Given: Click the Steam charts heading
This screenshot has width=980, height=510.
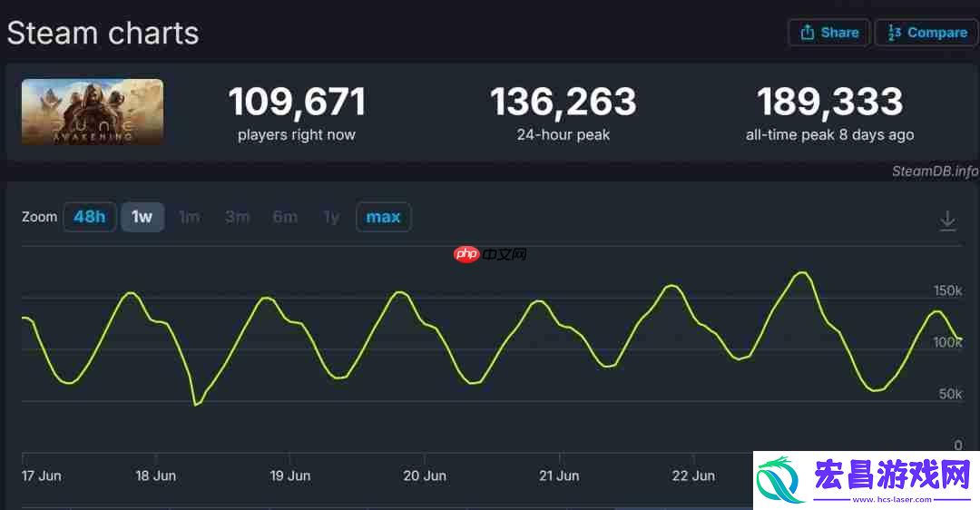Looking at the screenshot, I should point(103,33).
